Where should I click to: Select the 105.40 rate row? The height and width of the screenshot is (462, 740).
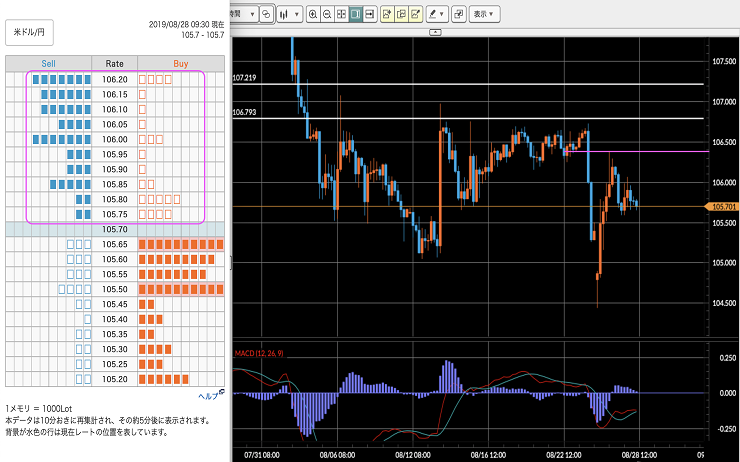pos(115,319)
